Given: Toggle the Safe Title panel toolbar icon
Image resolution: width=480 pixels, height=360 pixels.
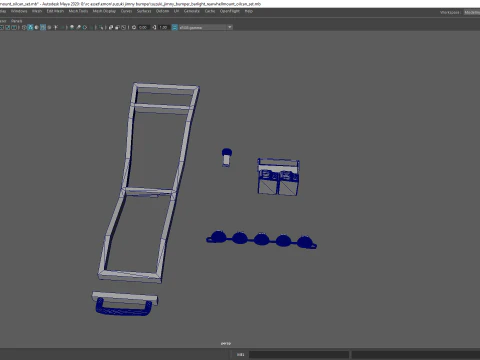Looking at the screenshot, I should coord(14,27).
